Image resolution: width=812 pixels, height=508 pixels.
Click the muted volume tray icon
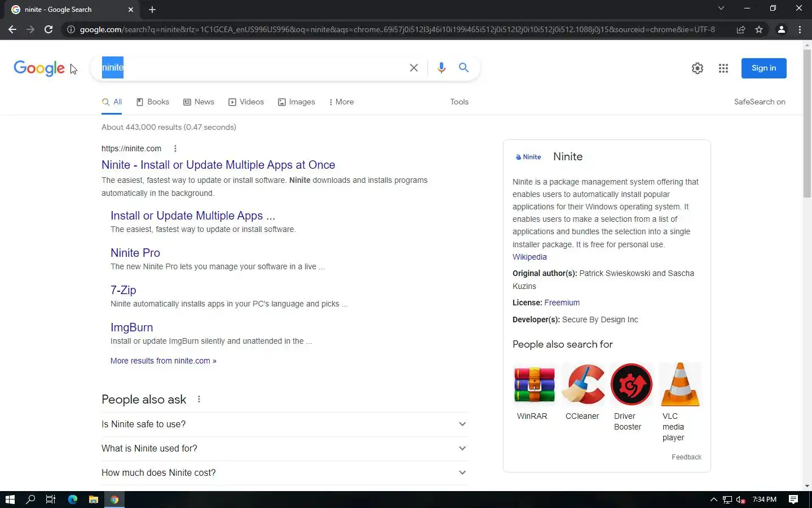click(x=741, y=500)
